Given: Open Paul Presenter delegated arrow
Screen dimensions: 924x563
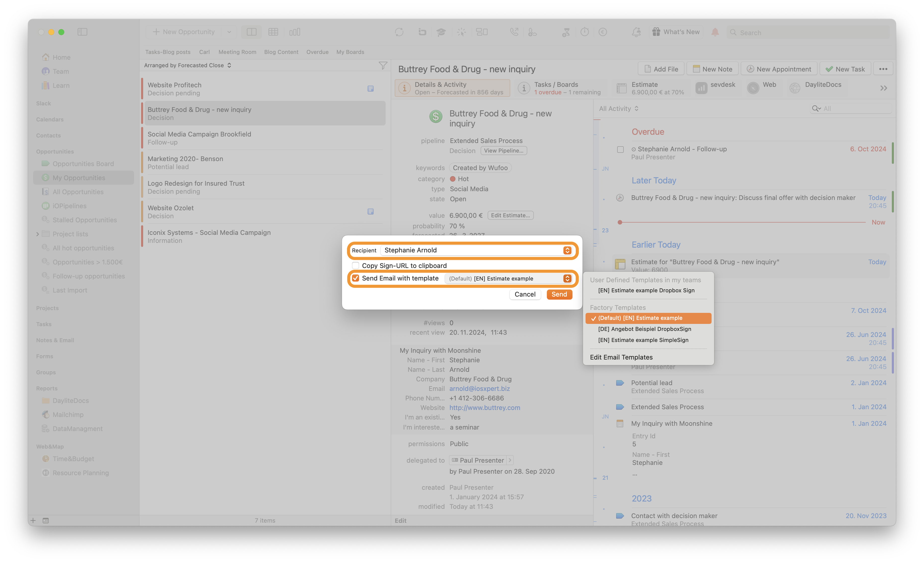Looking at the screenshot, I should pyautogui.click(x=510, y=460).
